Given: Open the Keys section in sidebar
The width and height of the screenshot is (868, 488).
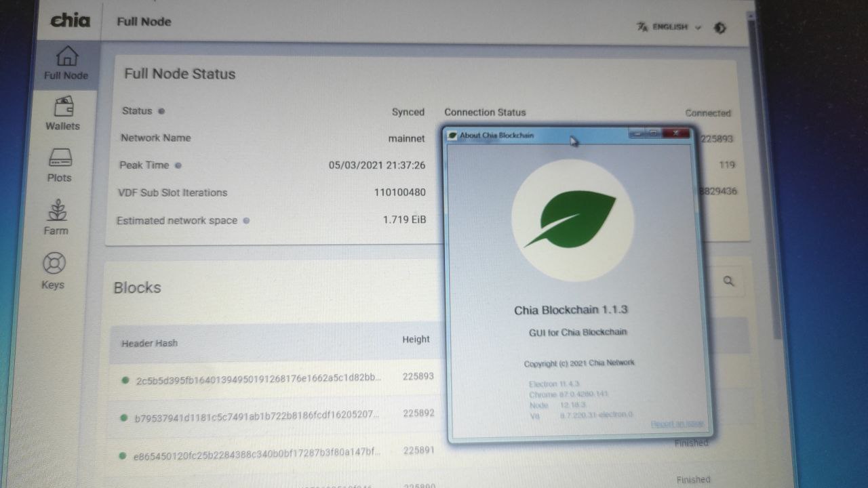Looking at the screenshot, I should 54,271.
